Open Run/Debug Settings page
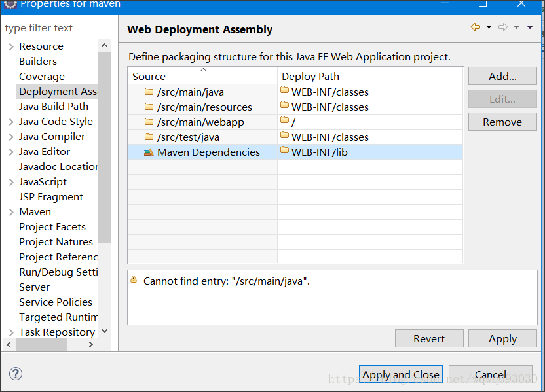 click(58, 272)
